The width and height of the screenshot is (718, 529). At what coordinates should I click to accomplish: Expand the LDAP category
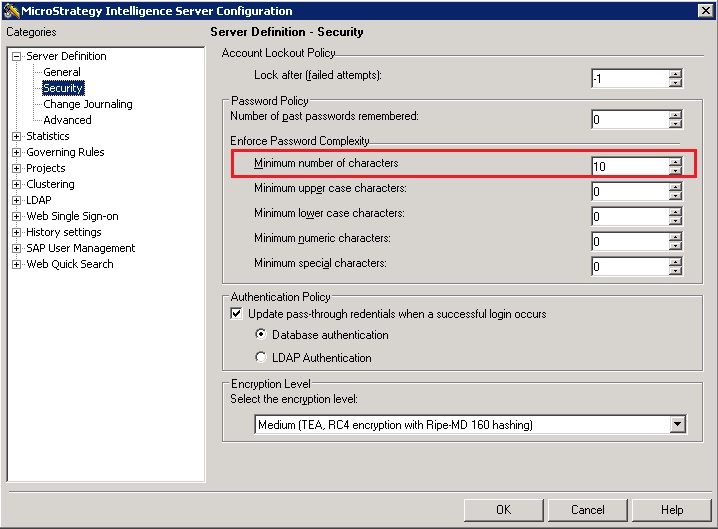click(x=16, y=201)
